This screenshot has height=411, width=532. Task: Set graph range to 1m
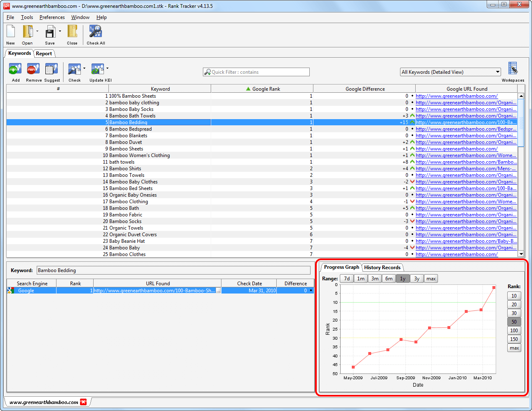pos(361,279)
